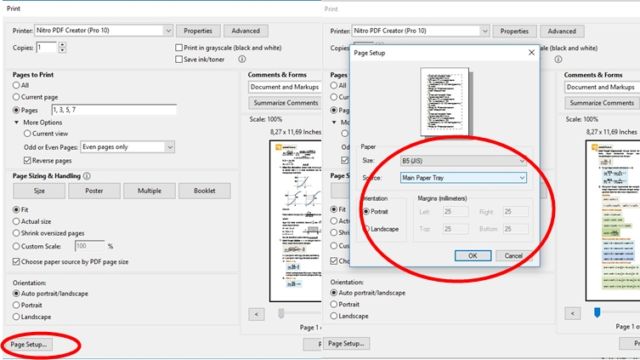The height and width of the screenshot is (360, 640).
Task: Cancel the Page Setup popup
Action: pos(513,256)
